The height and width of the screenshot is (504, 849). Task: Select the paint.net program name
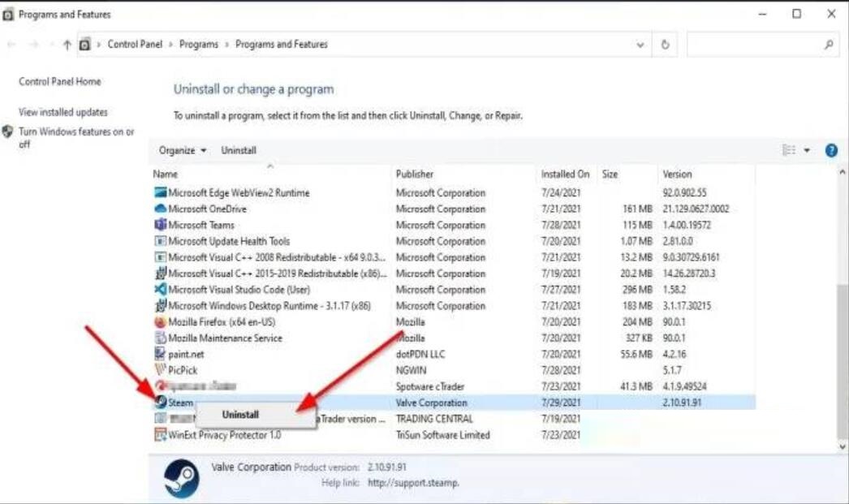click(x=186, y=354)
